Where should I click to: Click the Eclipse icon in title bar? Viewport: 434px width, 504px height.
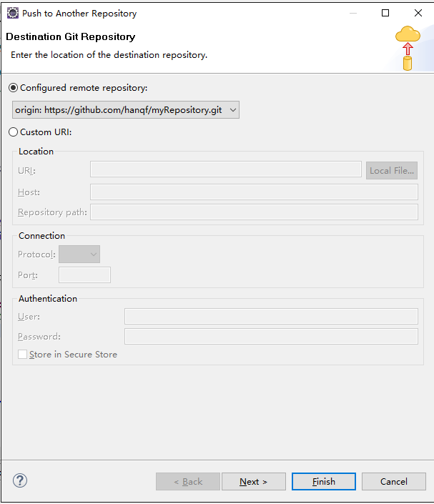tap(13, 13)
